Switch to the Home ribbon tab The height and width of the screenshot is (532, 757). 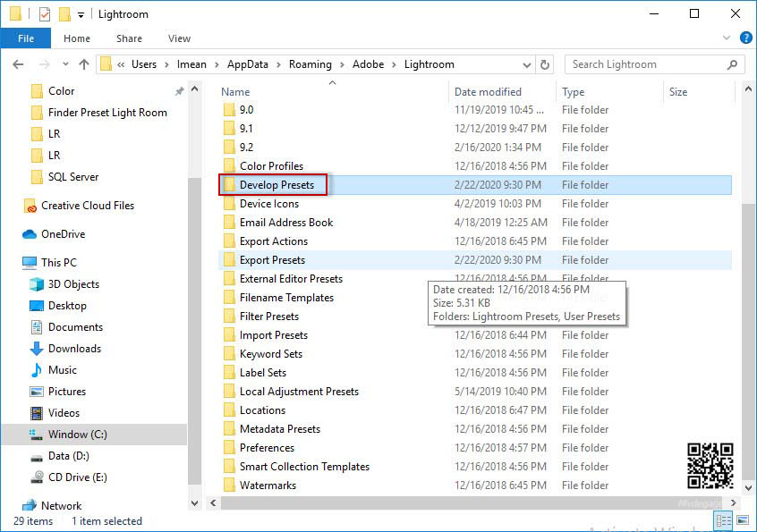pos(77,38)
